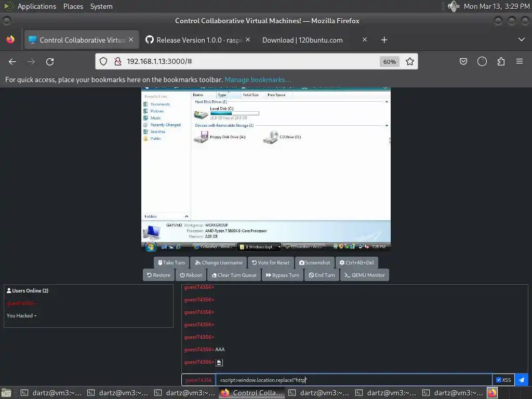Click the Take Turn button
The width and height of the screenshot is (532, 399).
click(171, 262)
